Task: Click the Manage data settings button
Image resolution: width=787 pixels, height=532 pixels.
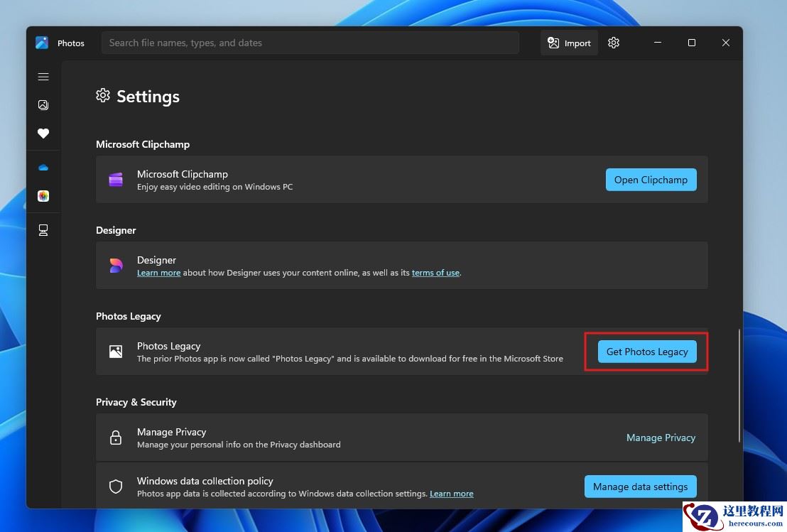Action: click(640, 487)
